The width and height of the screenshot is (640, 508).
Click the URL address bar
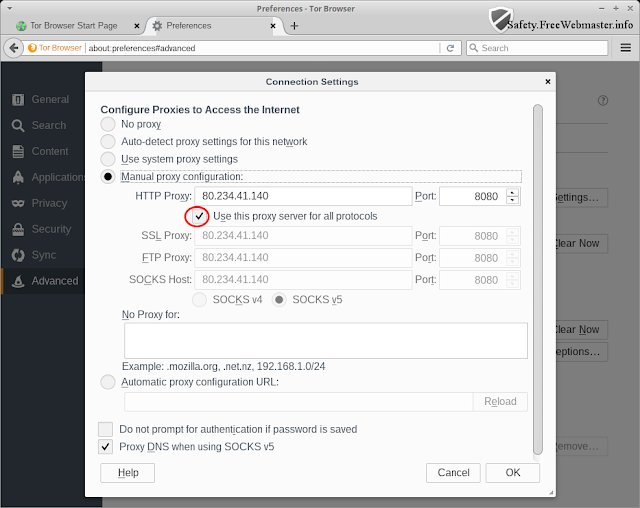[263, 48]
